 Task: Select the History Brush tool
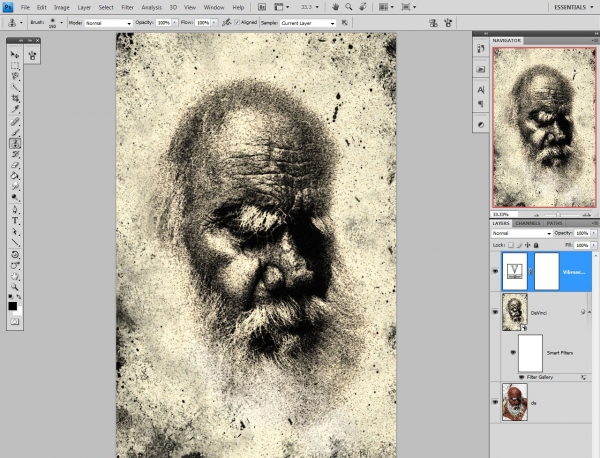15,154
